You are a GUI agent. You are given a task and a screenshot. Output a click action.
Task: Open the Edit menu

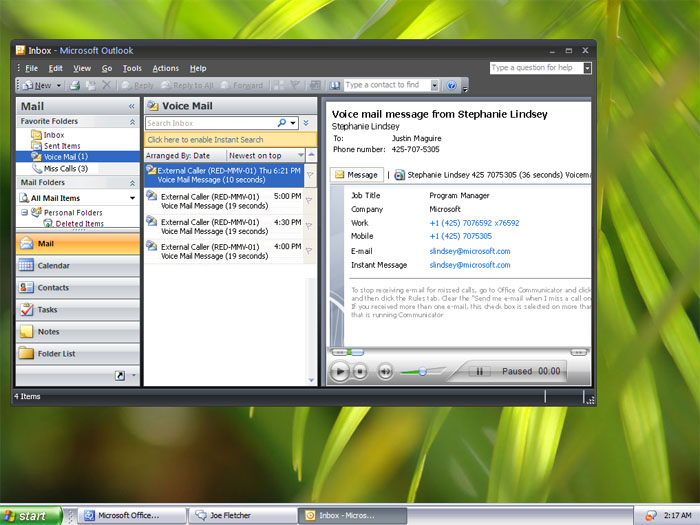coord(55,68)
